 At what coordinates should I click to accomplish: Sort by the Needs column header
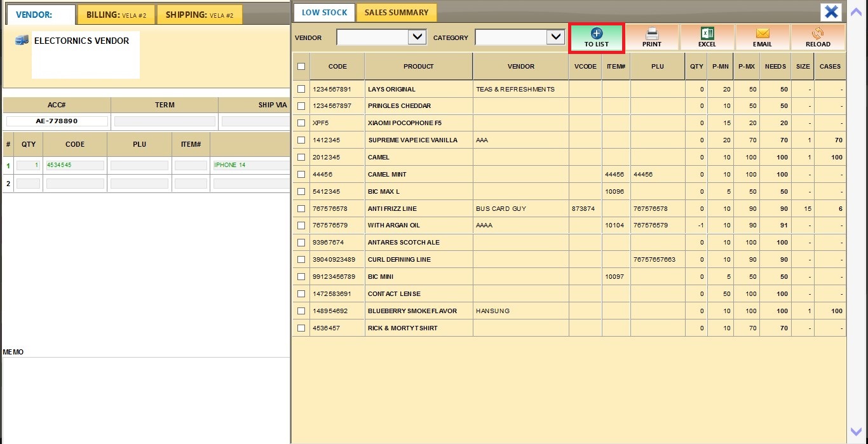[775, 67]
